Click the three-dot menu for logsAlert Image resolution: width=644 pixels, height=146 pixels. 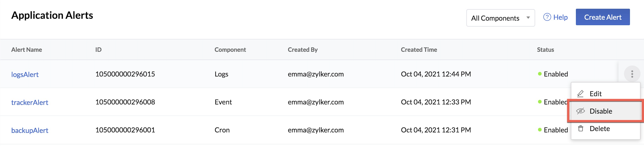[x=632, y=74]
